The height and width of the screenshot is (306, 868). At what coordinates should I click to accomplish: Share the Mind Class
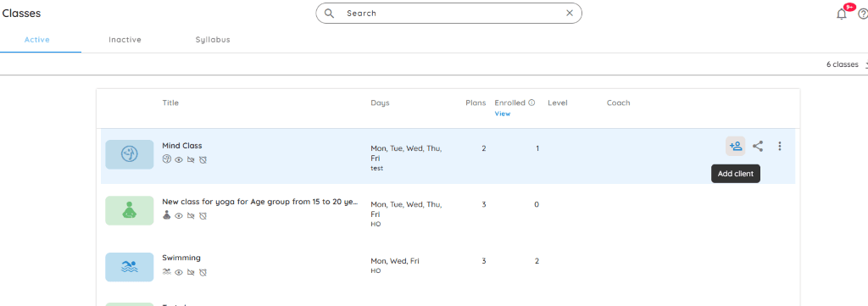click(758, 146)
